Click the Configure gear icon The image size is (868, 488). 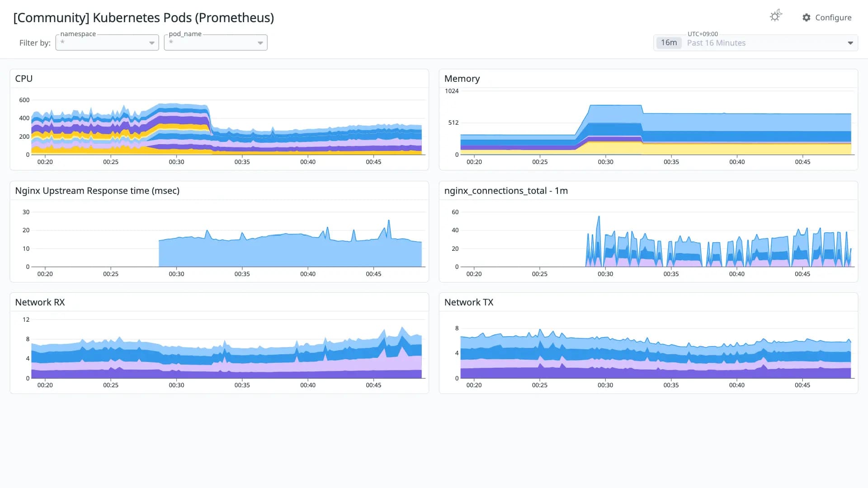tap(807, 18)
